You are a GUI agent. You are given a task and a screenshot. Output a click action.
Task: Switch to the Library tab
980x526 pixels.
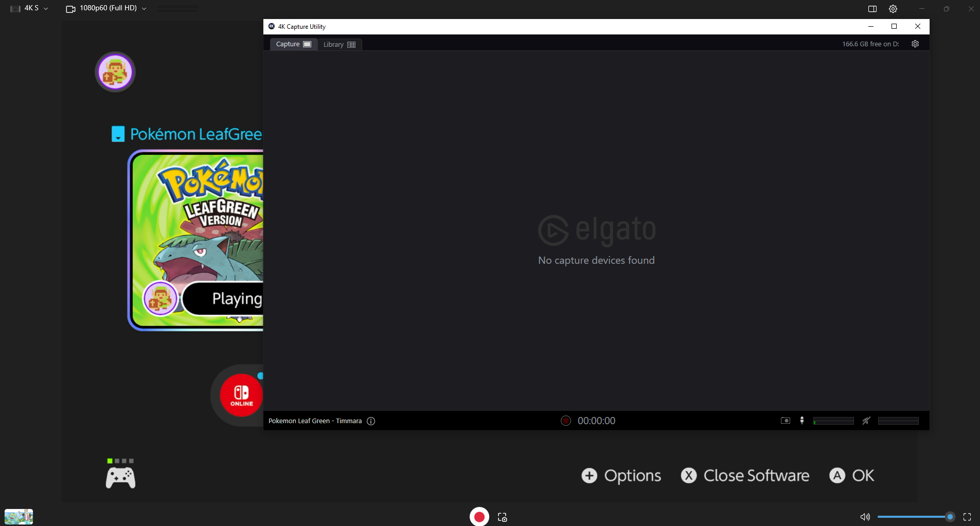click(339, 45)
